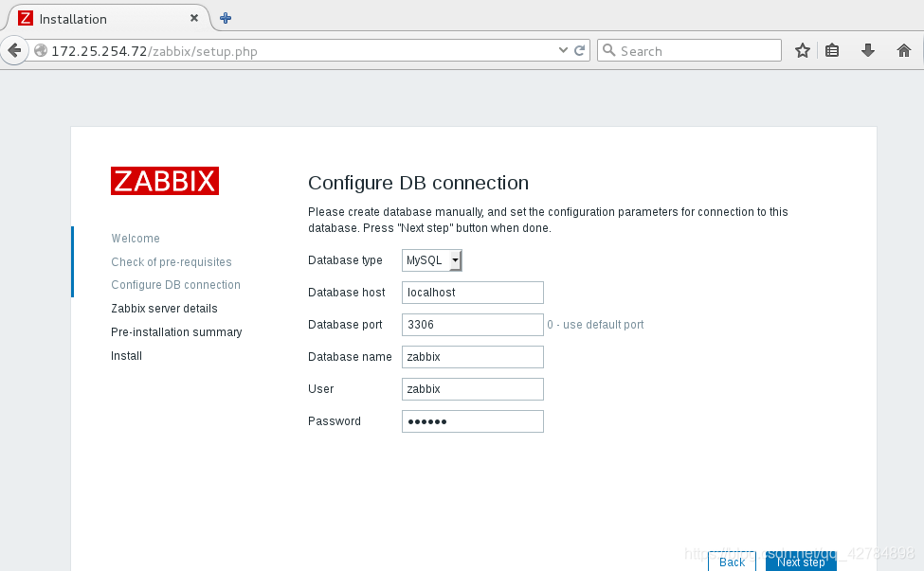The width and height of the screenshot is (924, 571).
Task: Go to the home page icon
Action: pyautogui.click(x=903, y=50)
